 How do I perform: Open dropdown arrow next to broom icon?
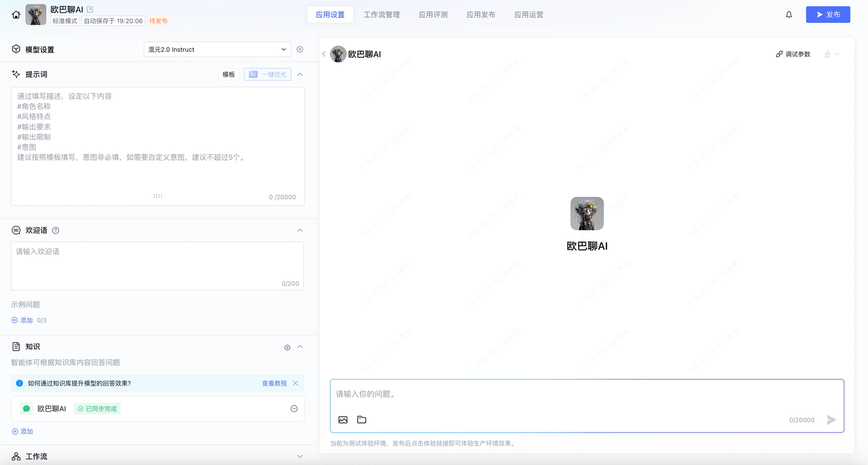(x=837, y=54)
